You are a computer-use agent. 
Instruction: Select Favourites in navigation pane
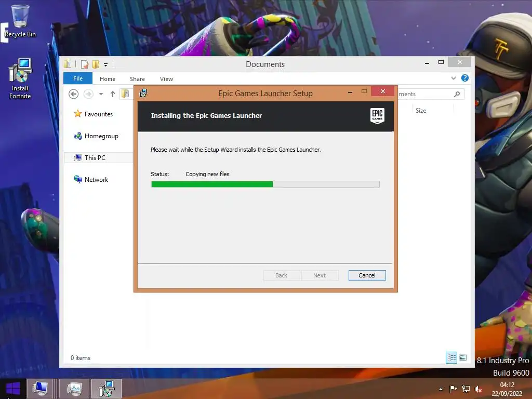[x=94, y=114]
